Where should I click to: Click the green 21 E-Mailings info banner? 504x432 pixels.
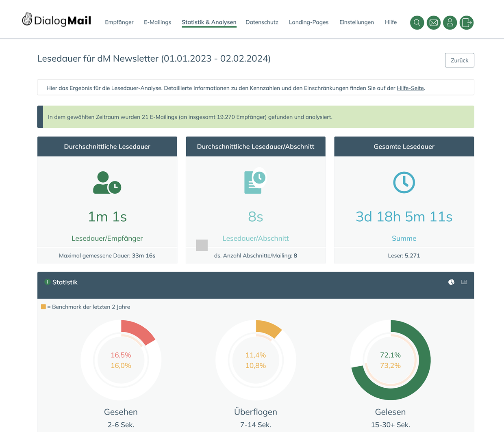point(256,117)
